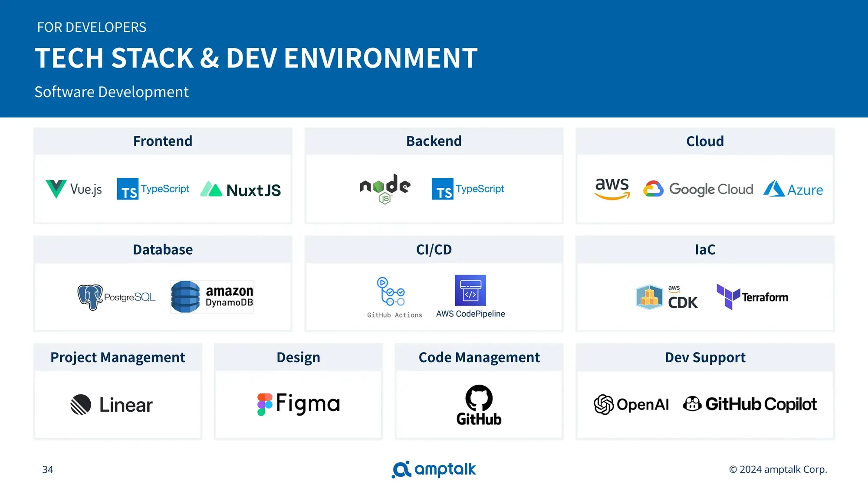Viewport: 868px width, 488px height.
Task: Click the CI/CD section header
Action: (x=434, y=249)
